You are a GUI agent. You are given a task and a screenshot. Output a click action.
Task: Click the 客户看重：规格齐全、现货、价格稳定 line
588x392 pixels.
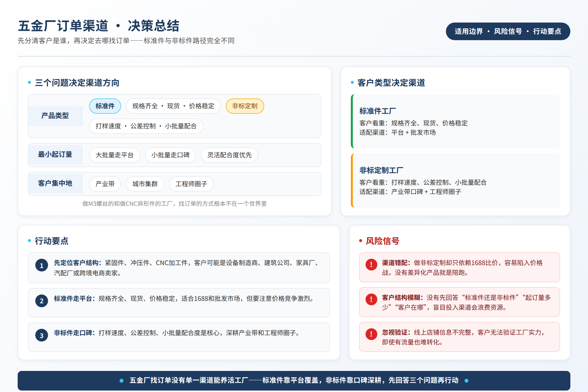coord(414,123)
